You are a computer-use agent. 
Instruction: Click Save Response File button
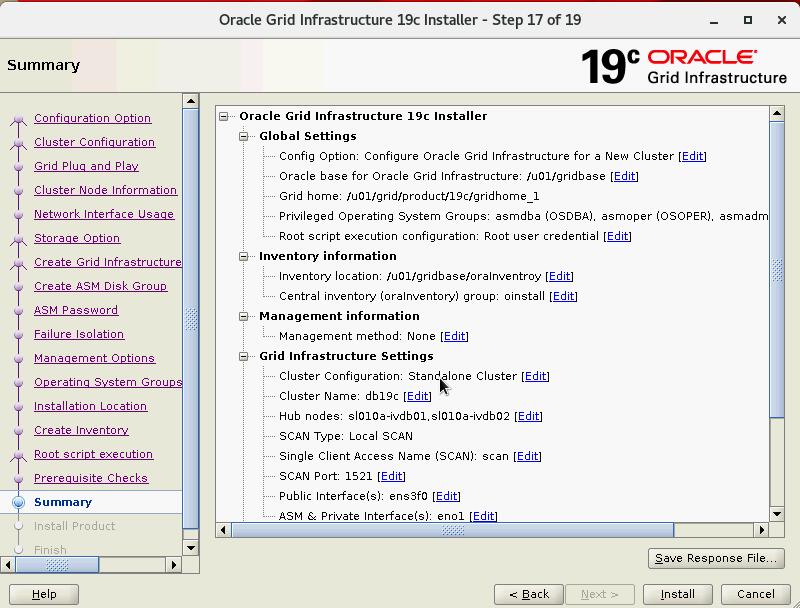pos(716,558)
